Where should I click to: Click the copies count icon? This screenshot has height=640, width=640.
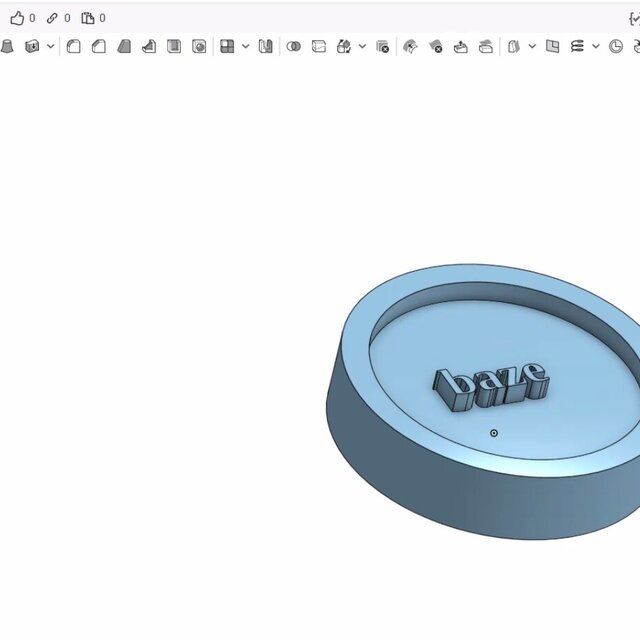point(87,18)
